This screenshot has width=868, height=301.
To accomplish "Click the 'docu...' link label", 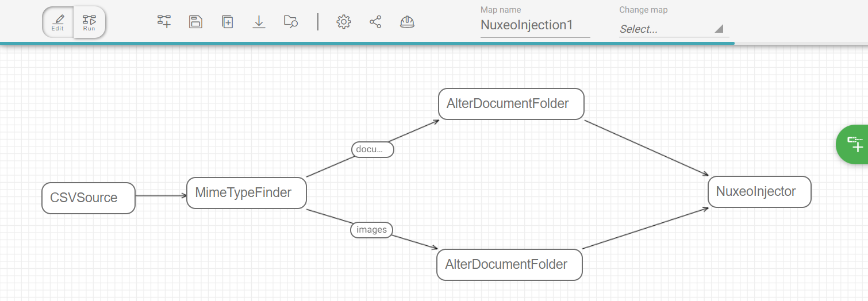I will 372,149.
